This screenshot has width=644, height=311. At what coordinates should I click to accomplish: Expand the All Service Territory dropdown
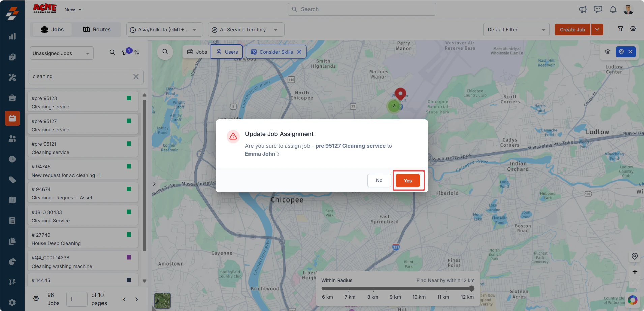click(246, 30)
